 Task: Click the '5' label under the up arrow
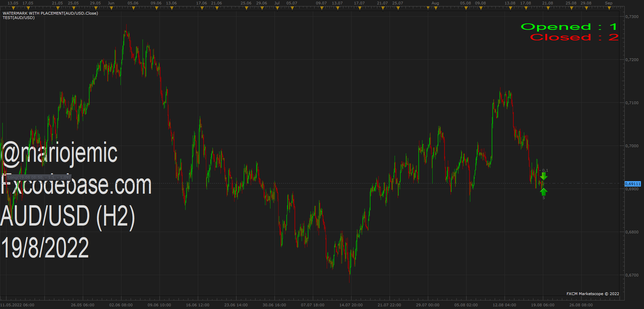click(x=544, y=198)
